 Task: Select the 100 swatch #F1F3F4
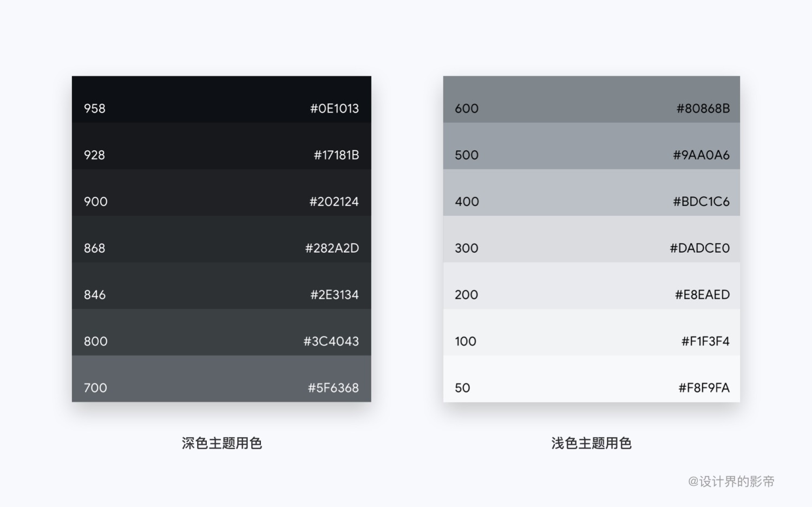point(592,341)
